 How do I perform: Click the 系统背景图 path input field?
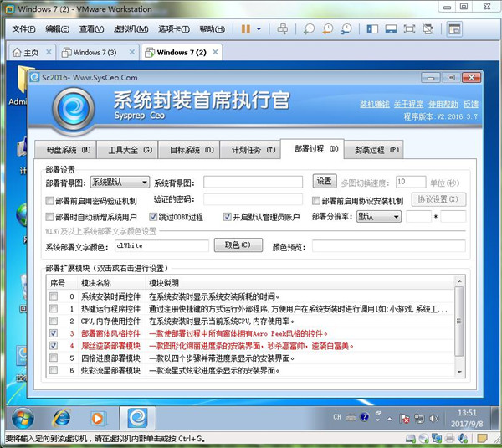pos(253,182)
